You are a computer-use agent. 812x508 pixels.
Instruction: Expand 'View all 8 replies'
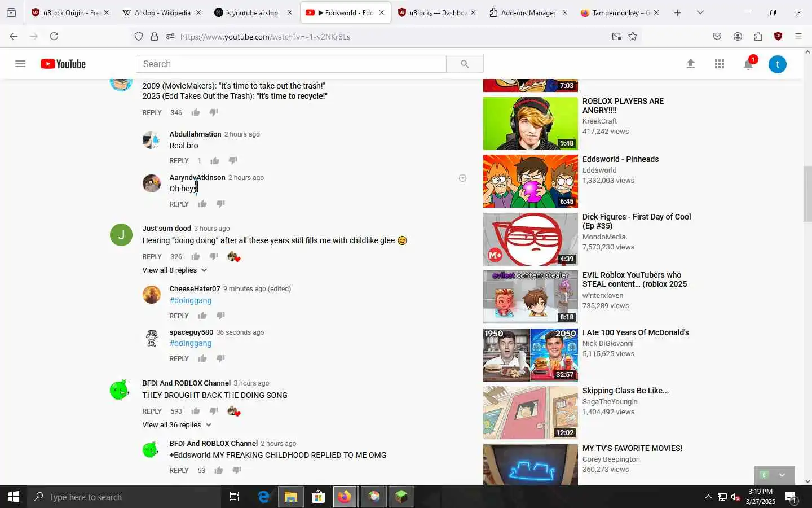pos(175,270)
